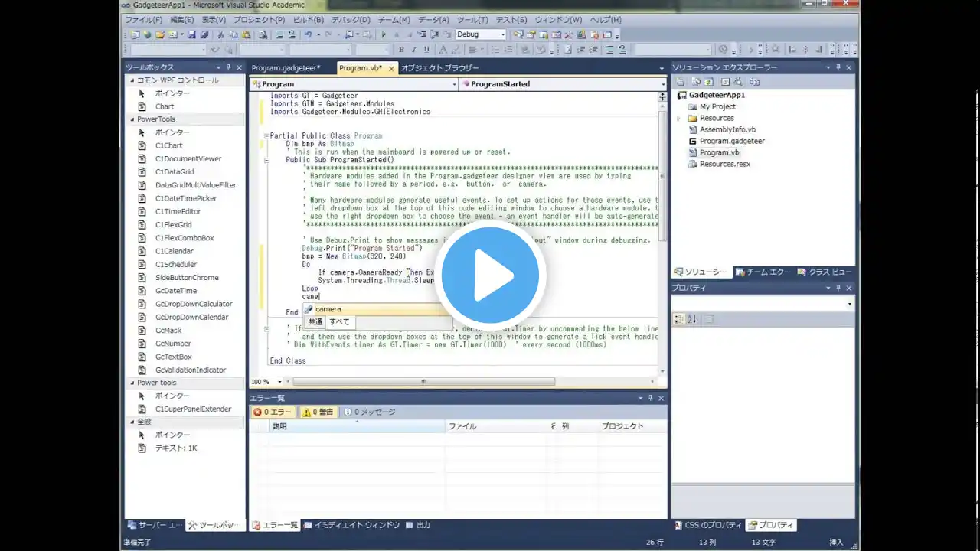
Task: Click the Refresh icon in Solution Explorer toolbar
Action: click(x=708, y=81)
